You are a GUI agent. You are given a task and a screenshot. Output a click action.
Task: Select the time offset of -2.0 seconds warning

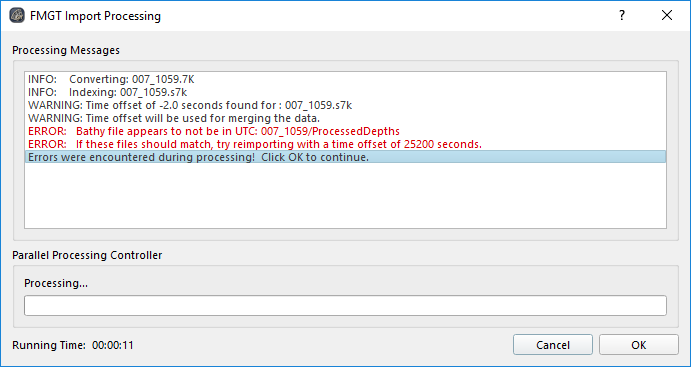[345, 105]
